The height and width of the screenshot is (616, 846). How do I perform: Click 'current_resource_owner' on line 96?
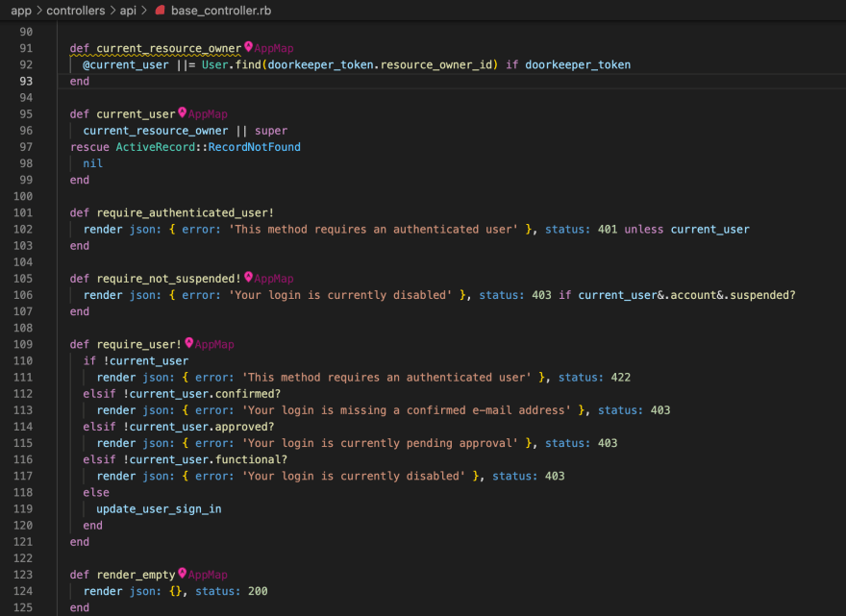pos(156,131)
